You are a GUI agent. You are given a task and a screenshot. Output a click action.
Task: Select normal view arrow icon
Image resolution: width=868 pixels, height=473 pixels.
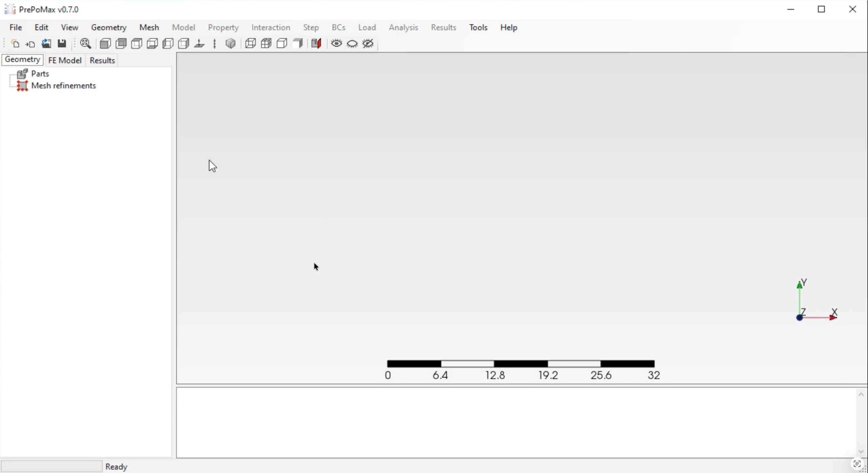(x=199, y=44)
